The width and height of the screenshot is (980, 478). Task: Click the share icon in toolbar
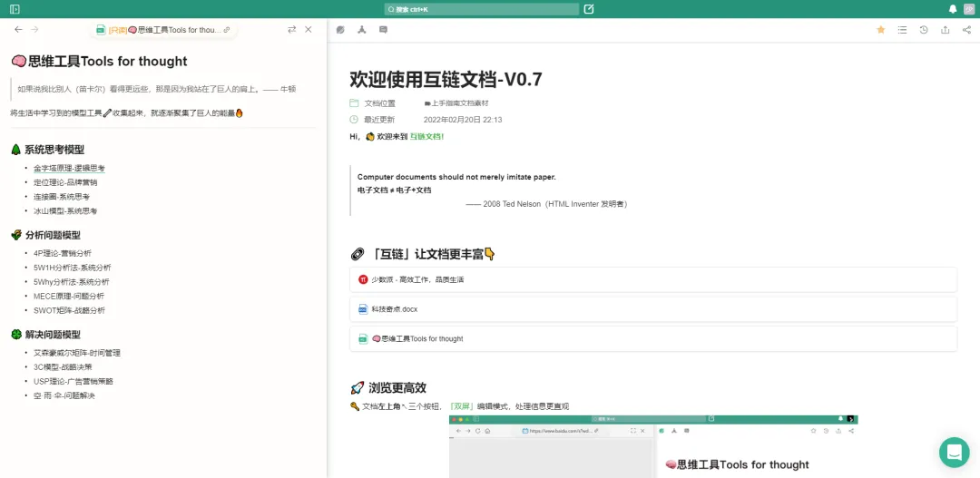[966, 30]
